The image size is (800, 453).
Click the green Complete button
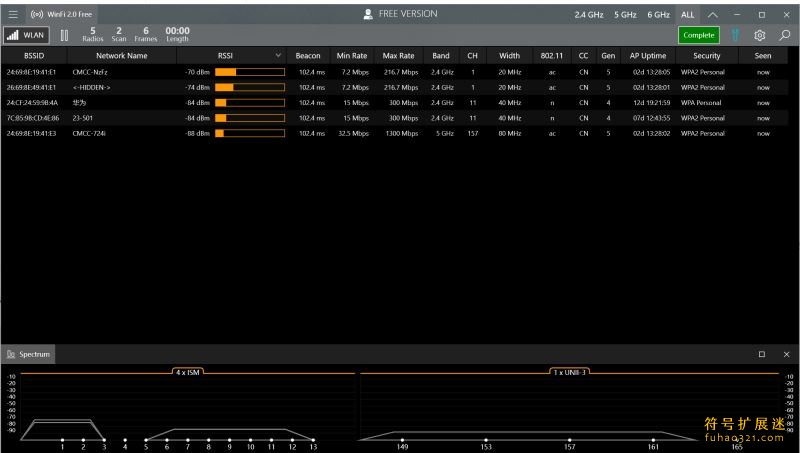[x=698, y=35]
